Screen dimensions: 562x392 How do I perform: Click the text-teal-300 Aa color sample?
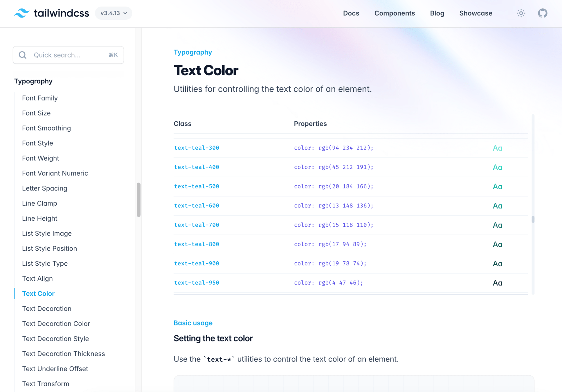click(x=497, y=148)
